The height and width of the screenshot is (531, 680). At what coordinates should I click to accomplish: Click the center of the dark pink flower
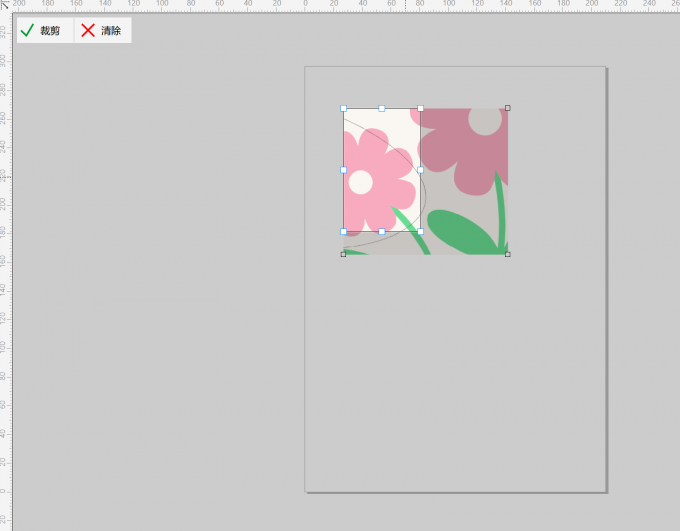(485, 121)
